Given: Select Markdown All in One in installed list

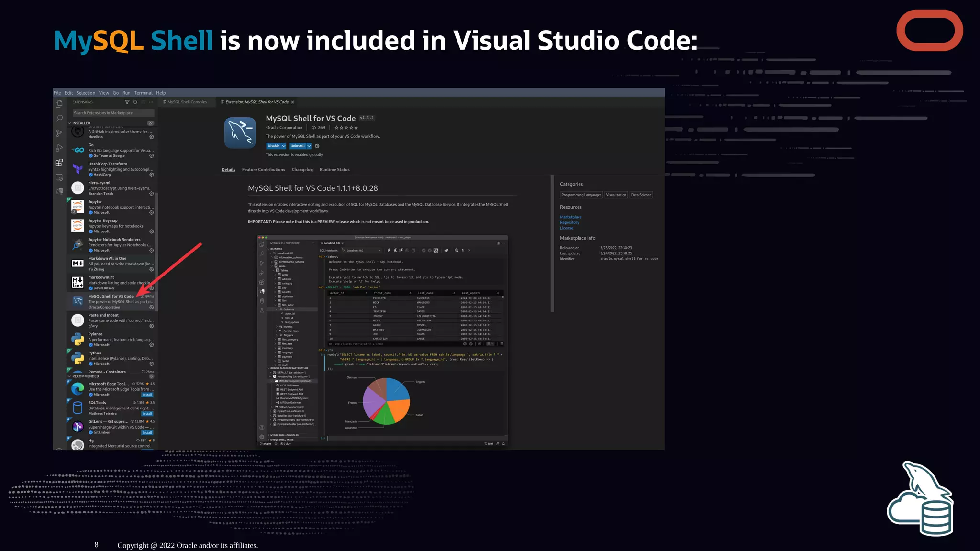Looking at the screenshot, I should (x=112, y=264).
